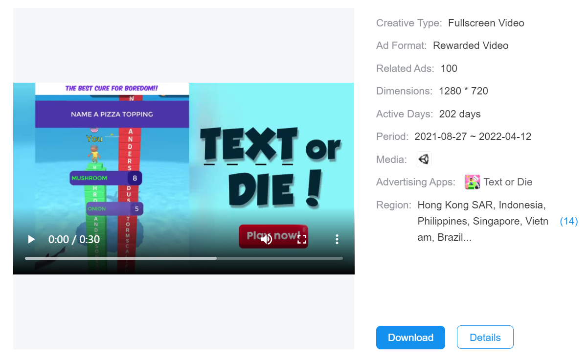Seek on the video progress bar
This screenshot has height=364, width=588.
(x=183, y=258)
